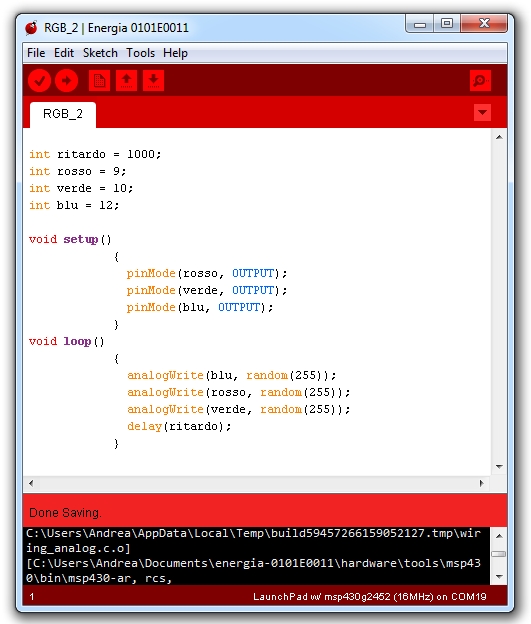Viewport: 531px width, 624px height.
Task: Select the RGB_2 sketch tab
Action: click(x=63, y=114)
